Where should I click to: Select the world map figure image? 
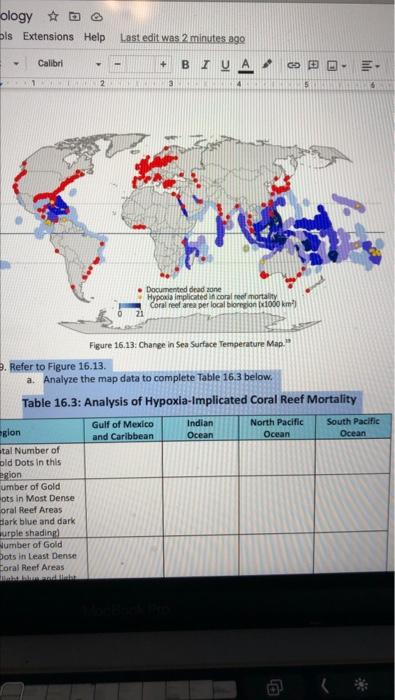[x=192, y=232]
